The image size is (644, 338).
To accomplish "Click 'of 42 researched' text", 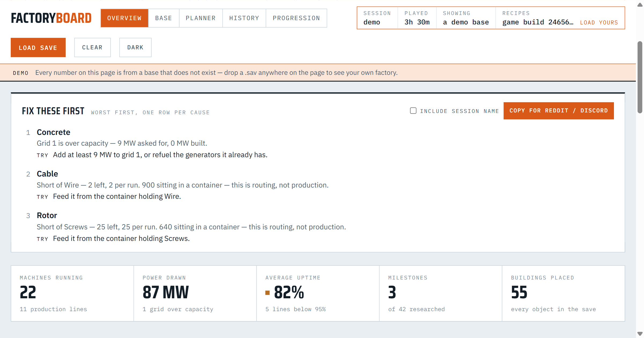I will [416, 309].
